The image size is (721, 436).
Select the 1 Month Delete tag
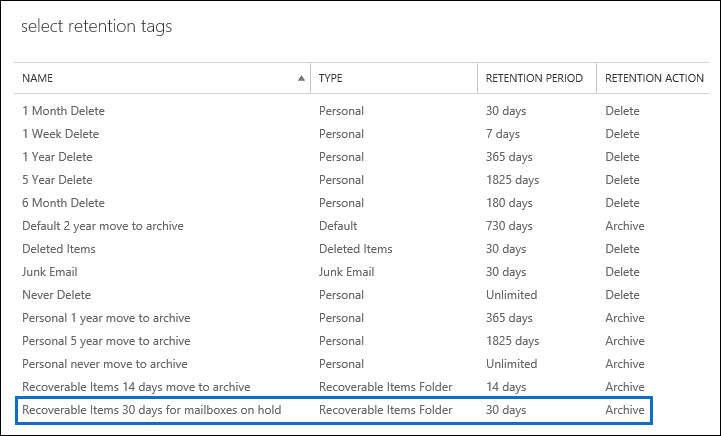(x=63, y=111)
